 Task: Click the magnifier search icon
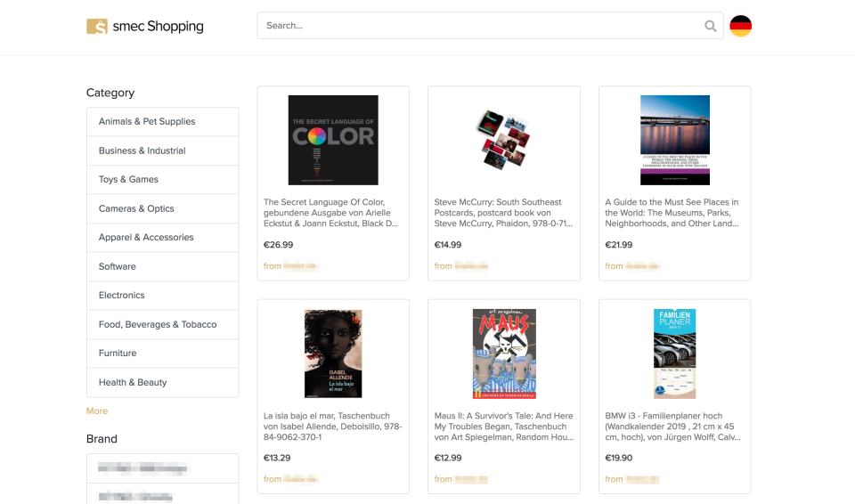(x=710, y=26)
